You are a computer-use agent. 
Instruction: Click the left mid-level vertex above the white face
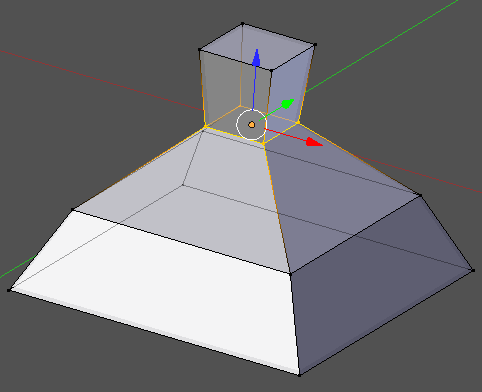click(73, 210)
